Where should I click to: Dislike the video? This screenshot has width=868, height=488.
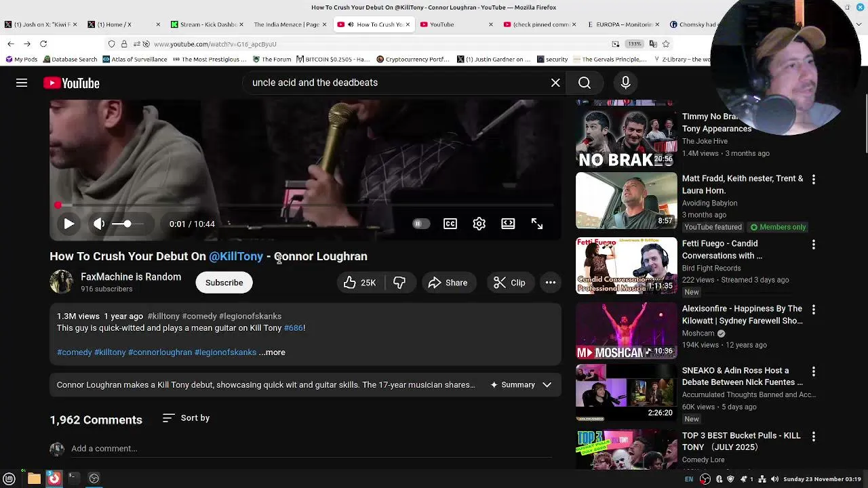[x=400, y=283]
